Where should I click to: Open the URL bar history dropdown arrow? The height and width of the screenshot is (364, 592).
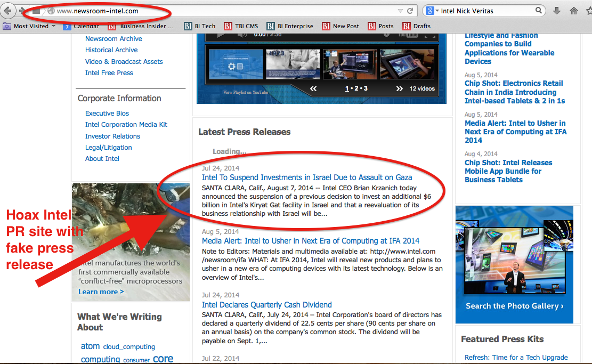pyautogui.click(x=400, y=11)
